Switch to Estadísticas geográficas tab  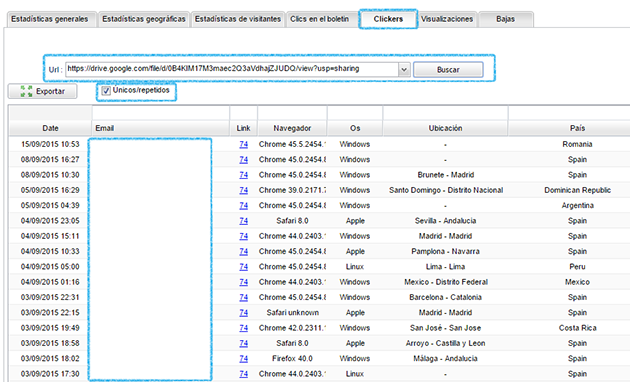coord(144,19)
